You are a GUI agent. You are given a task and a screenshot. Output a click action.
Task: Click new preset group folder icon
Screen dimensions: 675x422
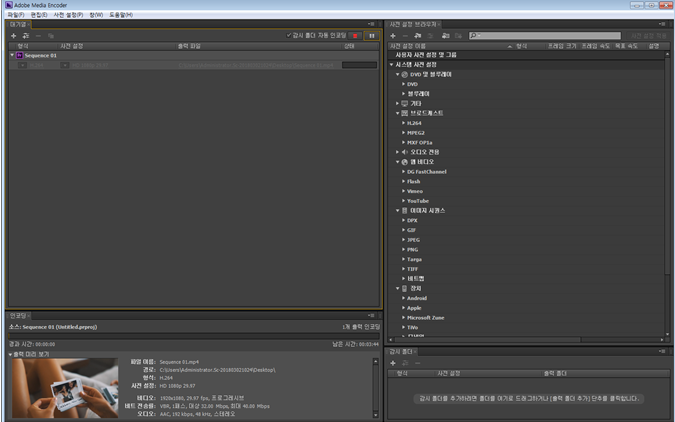click(418, 36)
